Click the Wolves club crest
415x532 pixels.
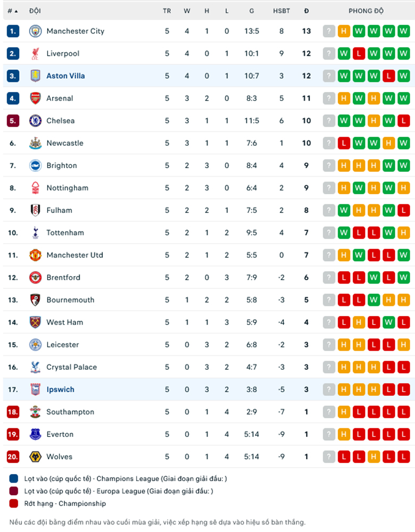coord(35,456)
